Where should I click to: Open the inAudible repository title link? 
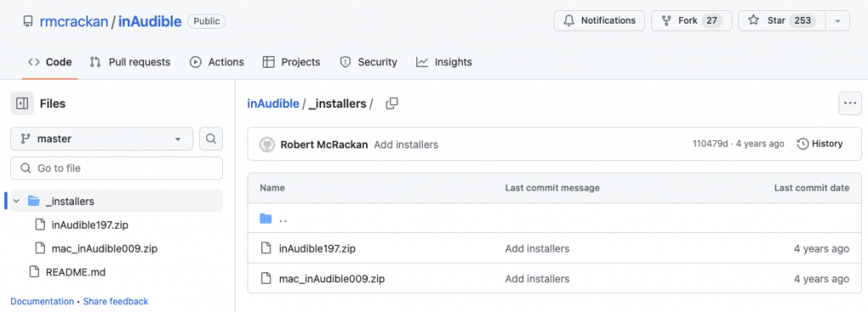pyautogui.click(x=149, y=21)
